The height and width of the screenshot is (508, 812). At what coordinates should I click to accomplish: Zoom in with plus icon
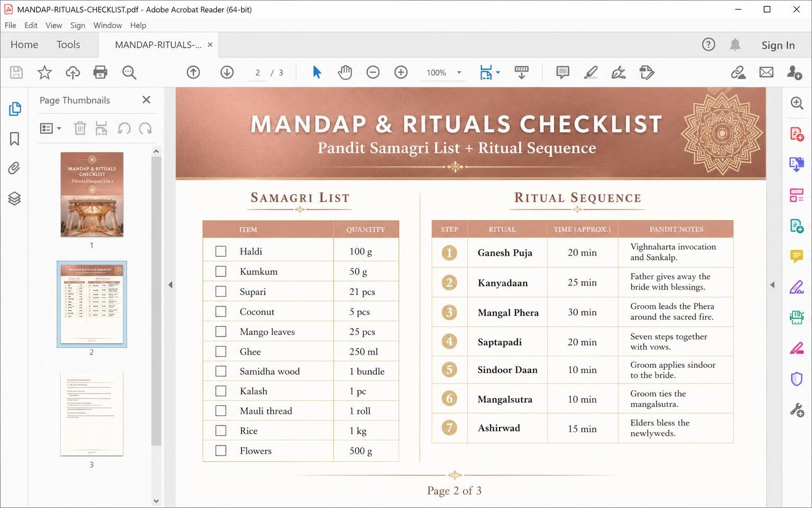point(401,72)
